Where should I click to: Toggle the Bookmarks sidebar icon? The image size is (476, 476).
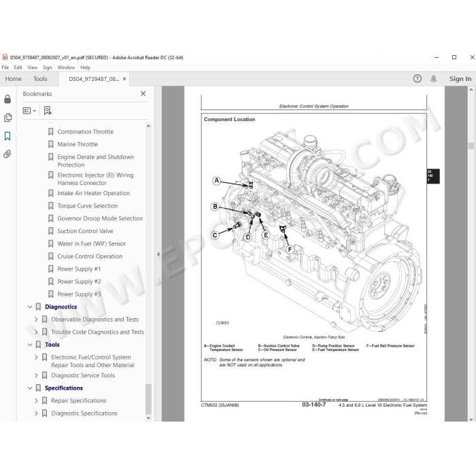7,136
